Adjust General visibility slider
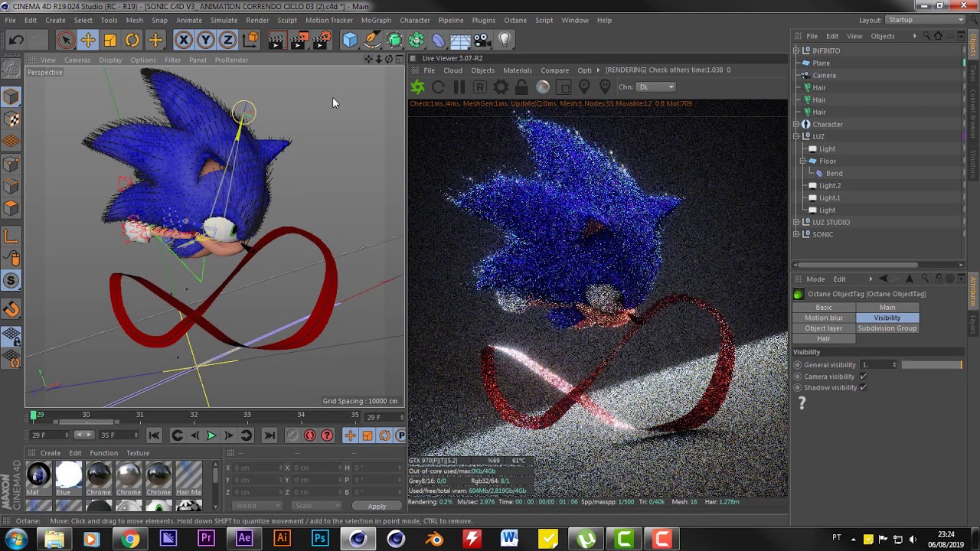 coord(932,365)
